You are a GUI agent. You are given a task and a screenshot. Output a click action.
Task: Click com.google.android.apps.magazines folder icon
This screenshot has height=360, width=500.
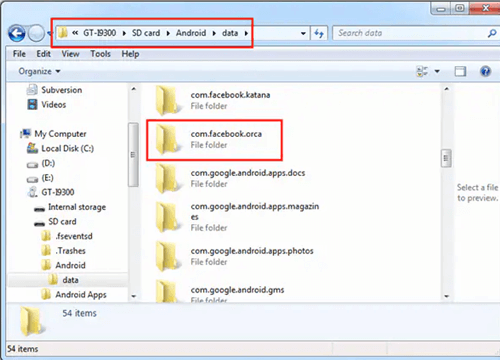click(x=168, y=217)
